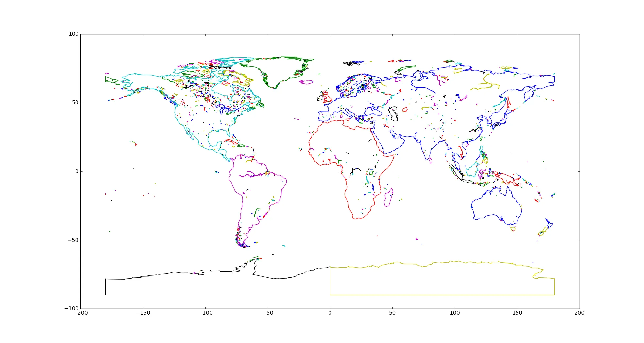Click the y-axis tick label 50
The height and width of the screenshot is (343, 644).
(75, 103)
